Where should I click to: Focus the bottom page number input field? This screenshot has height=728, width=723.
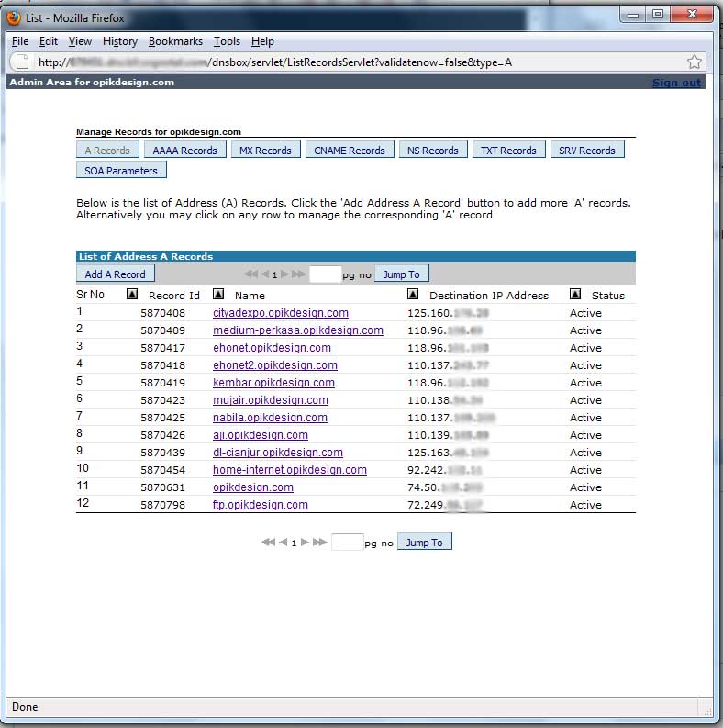pyautogui.click(x=347, y=543)
